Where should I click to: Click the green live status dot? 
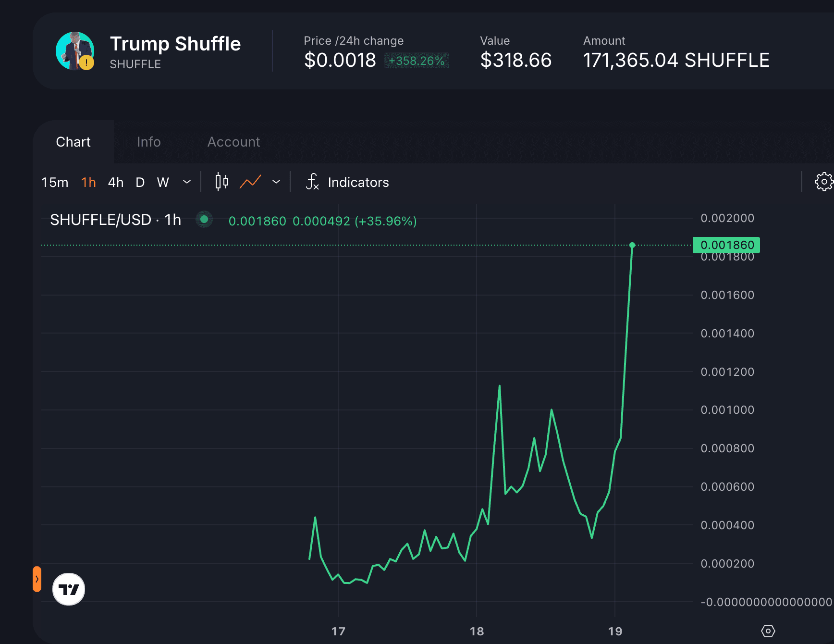204,220
